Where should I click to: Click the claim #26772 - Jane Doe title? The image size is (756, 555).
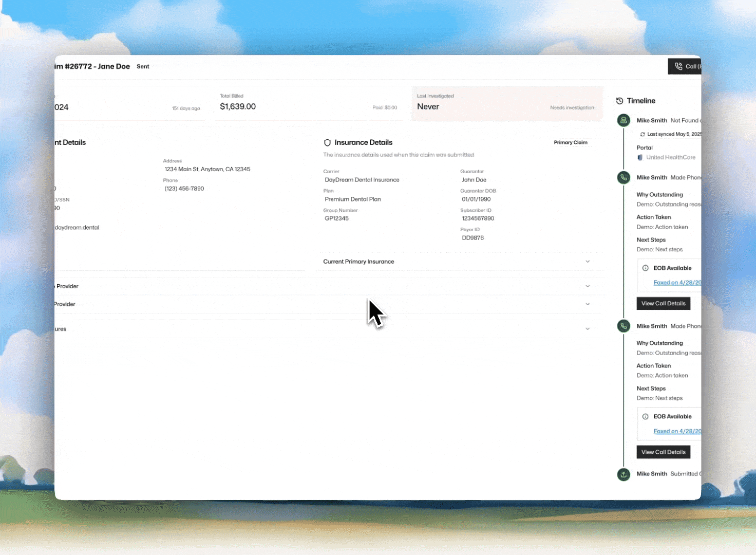tap(92, 66)
